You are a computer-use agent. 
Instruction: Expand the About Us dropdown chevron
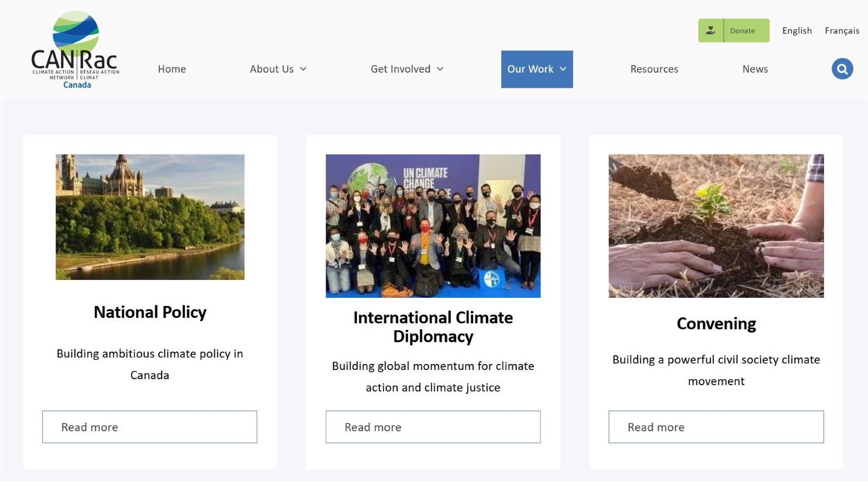(303, 69)
